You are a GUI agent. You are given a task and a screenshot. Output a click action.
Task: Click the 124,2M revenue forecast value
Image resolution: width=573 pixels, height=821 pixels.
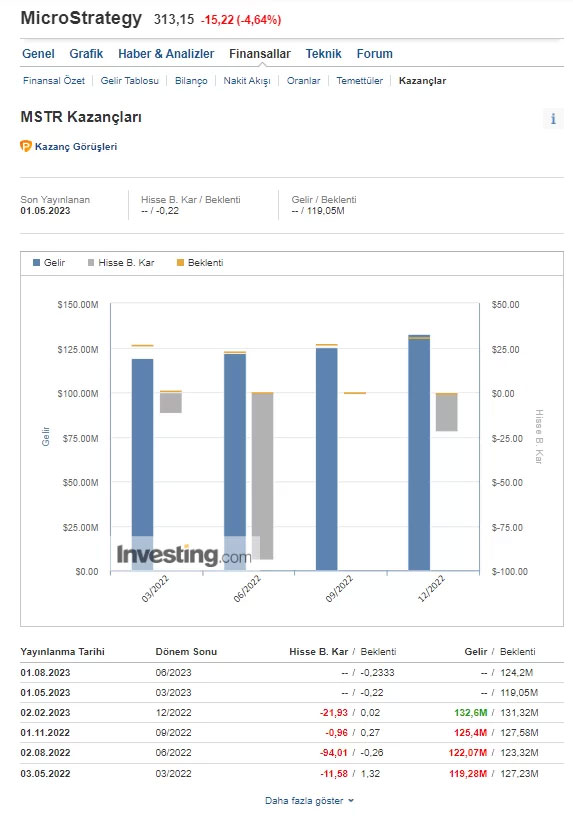(x=516, y=673)
